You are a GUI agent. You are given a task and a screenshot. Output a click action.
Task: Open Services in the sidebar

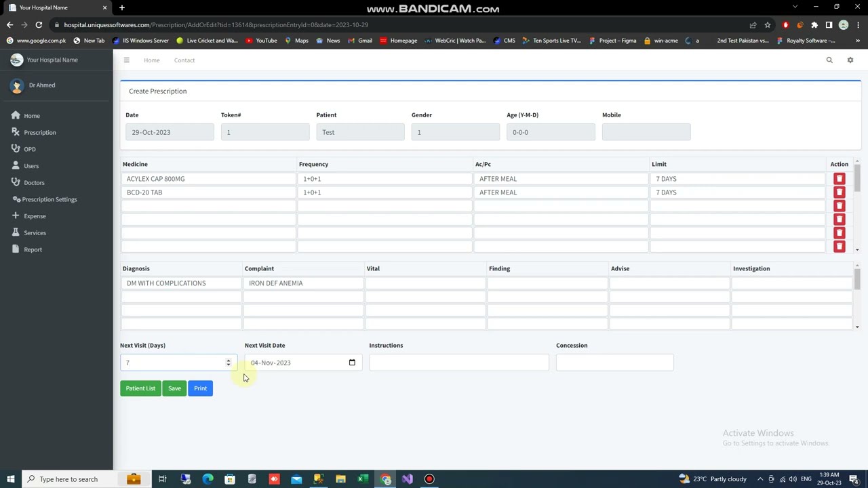35,233
